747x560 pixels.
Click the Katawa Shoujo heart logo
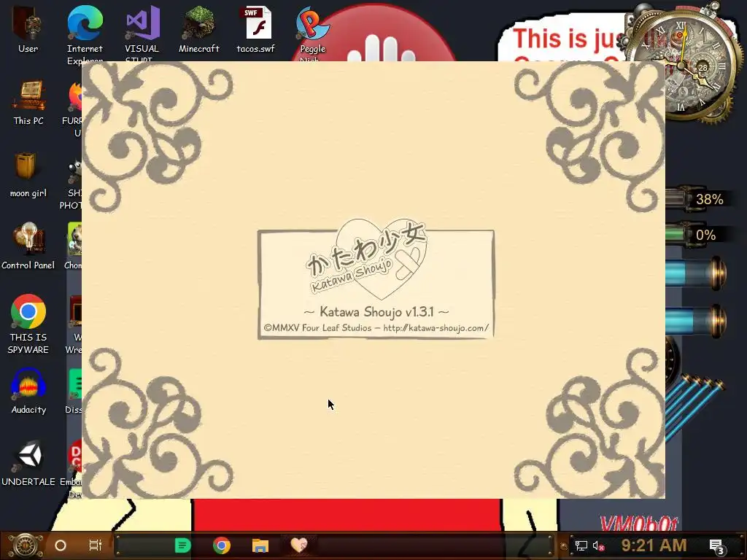tap(367, 260)
